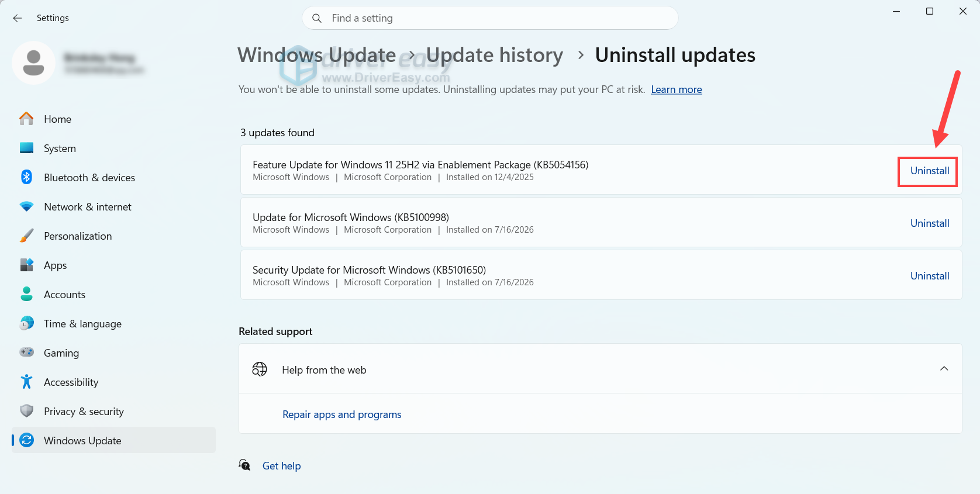
Task: Select Accounts in the sidebar
Action: [113, 294]
